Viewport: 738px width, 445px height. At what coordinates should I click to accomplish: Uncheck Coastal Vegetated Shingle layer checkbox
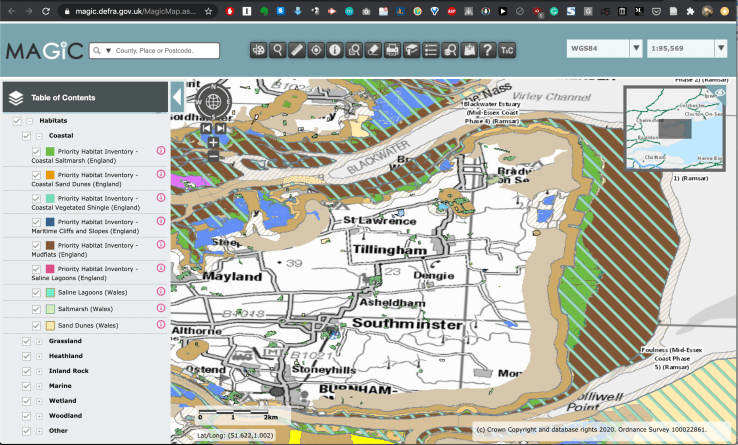click(36, 199)
